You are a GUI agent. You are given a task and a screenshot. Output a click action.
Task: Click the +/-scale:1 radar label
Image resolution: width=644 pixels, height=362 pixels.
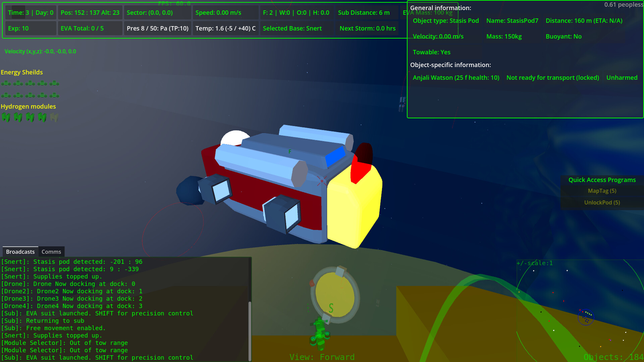(535, 263)
